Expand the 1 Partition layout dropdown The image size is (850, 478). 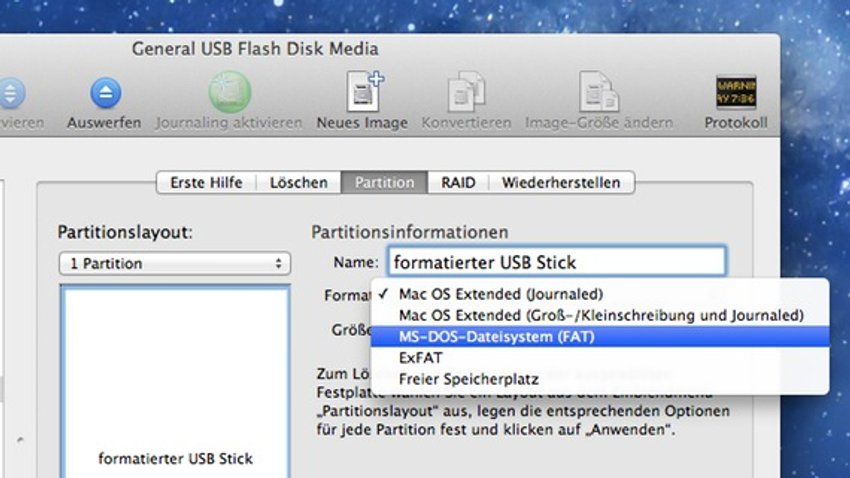click(x=175, y=263)
